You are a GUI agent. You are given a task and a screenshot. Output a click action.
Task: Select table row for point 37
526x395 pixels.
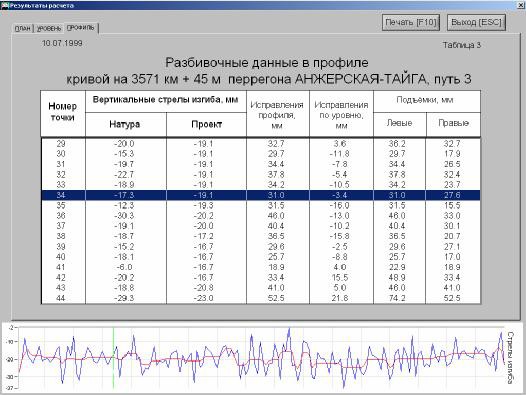(261, 226)
